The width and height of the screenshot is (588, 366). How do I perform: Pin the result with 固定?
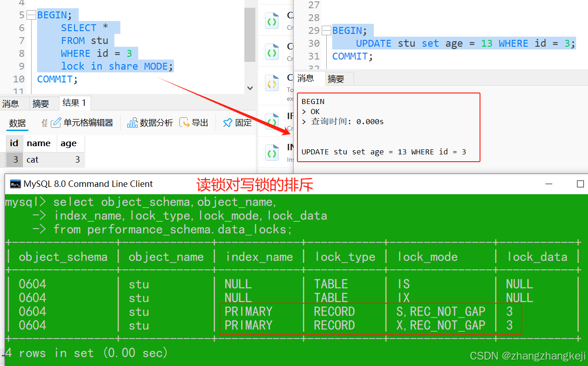click(x=237, y=123)
